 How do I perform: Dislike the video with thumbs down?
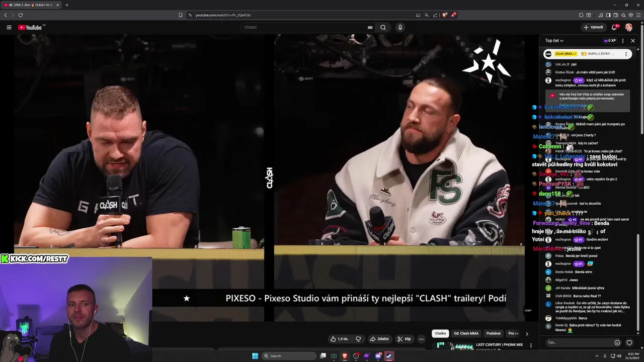pos(358,339)
